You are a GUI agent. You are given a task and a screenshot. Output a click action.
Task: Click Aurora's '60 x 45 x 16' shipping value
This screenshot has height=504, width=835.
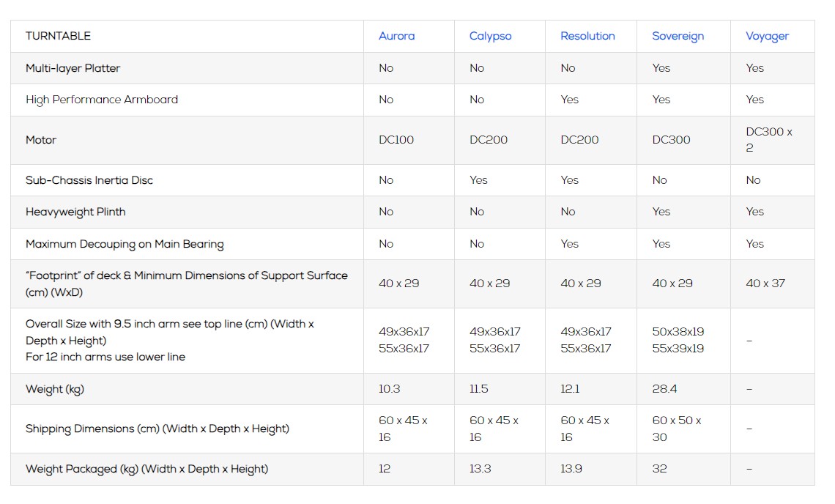pyautogui.click(x=403, y=429)
